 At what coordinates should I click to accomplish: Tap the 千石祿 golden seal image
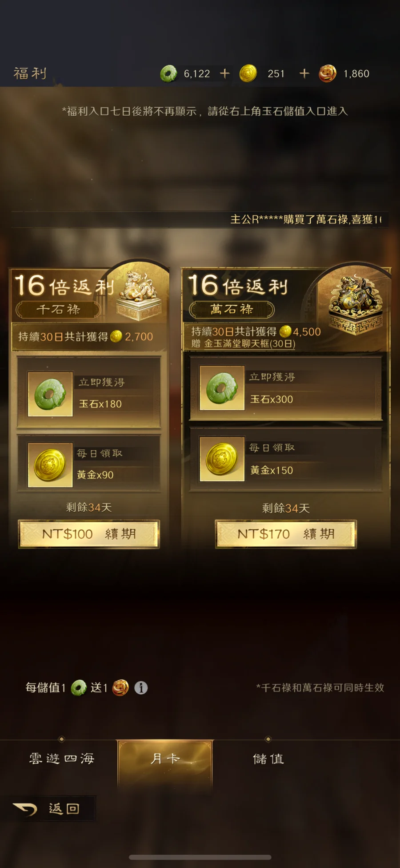(139, 295)
